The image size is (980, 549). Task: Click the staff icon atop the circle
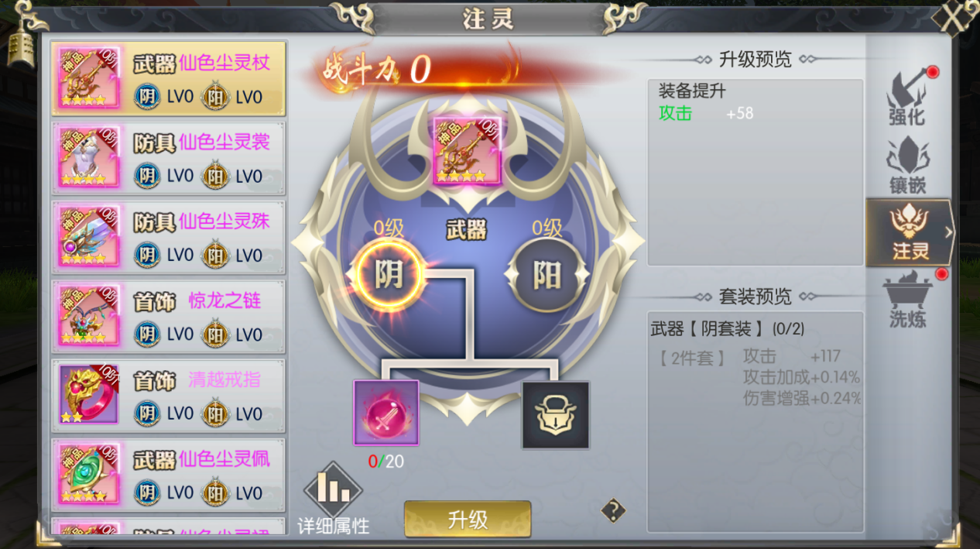[x=468, y=151]
